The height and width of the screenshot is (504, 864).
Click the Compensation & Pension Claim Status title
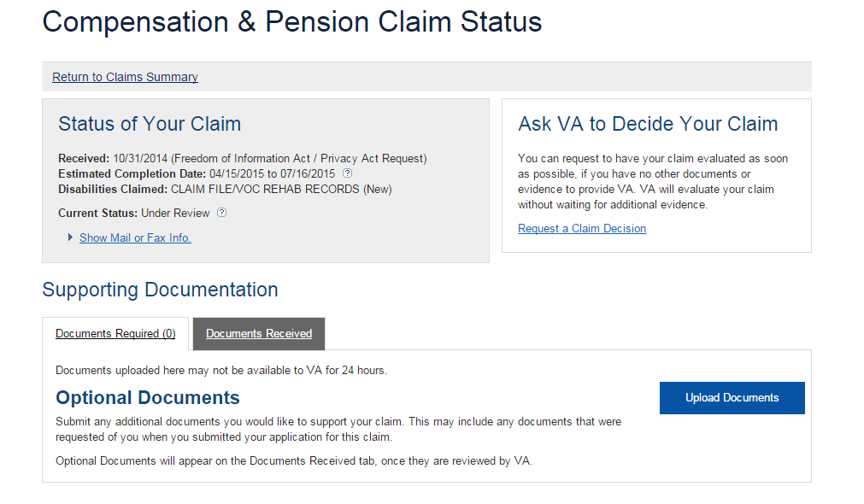[x=291, y=22]
